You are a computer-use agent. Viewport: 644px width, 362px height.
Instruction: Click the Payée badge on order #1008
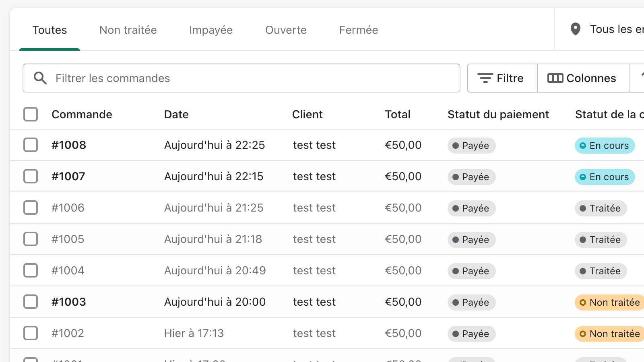coord(471,145)
